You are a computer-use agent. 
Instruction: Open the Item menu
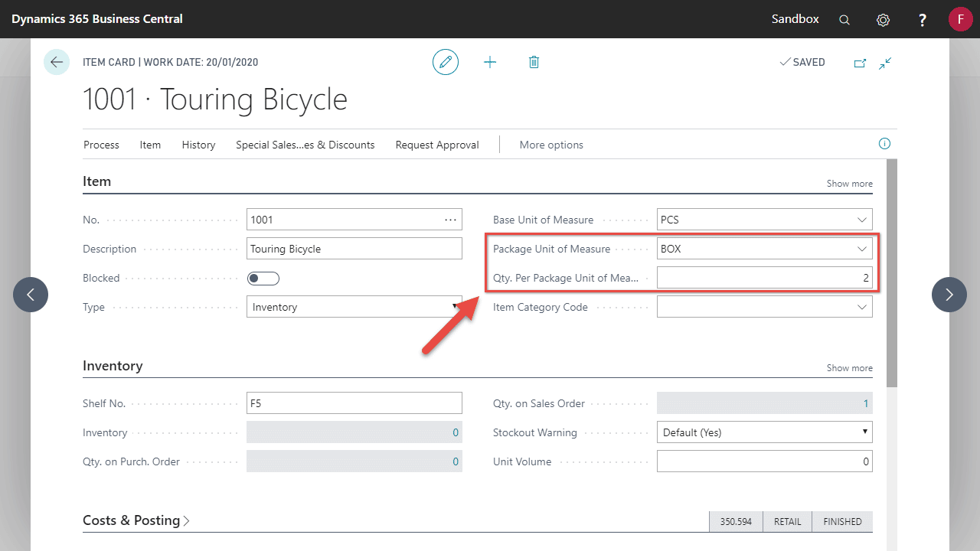pos(150,145)
